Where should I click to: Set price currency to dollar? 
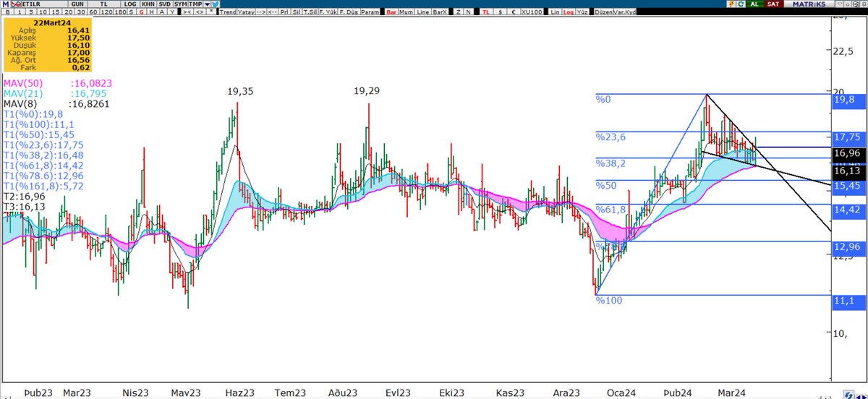click(500, 12)
